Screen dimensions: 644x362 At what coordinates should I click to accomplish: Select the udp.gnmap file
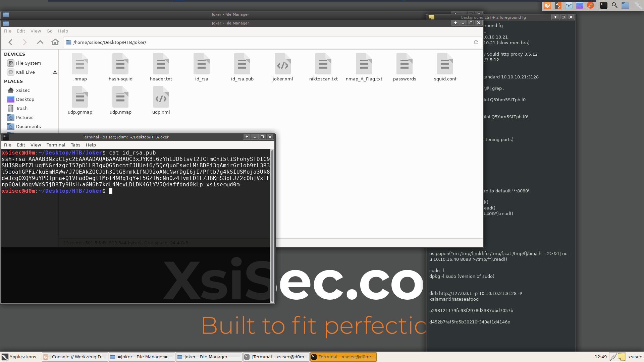coord(80,100)
